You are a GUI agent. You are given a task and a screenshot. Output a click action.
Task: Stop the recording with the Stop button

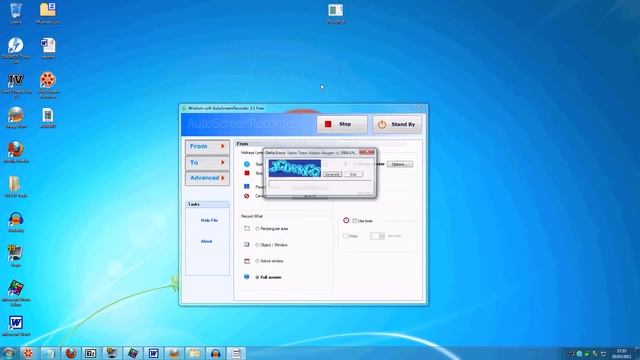coord(342,124)
